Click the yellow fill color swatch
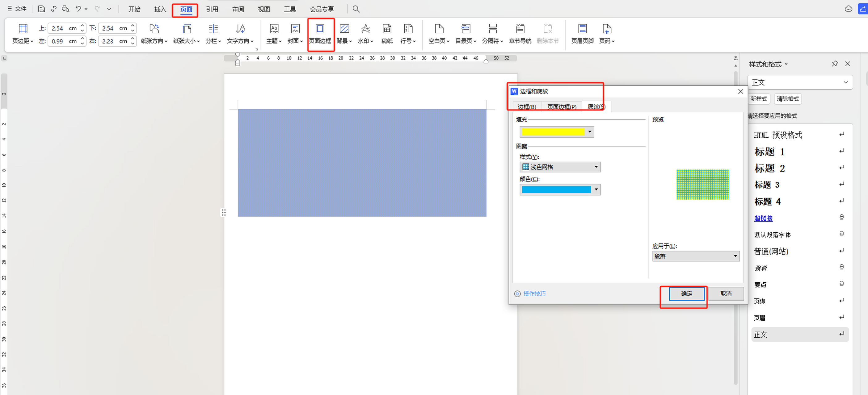Image resolution: width=868 pixels, height=395 pixels. [x=553, y=132]
